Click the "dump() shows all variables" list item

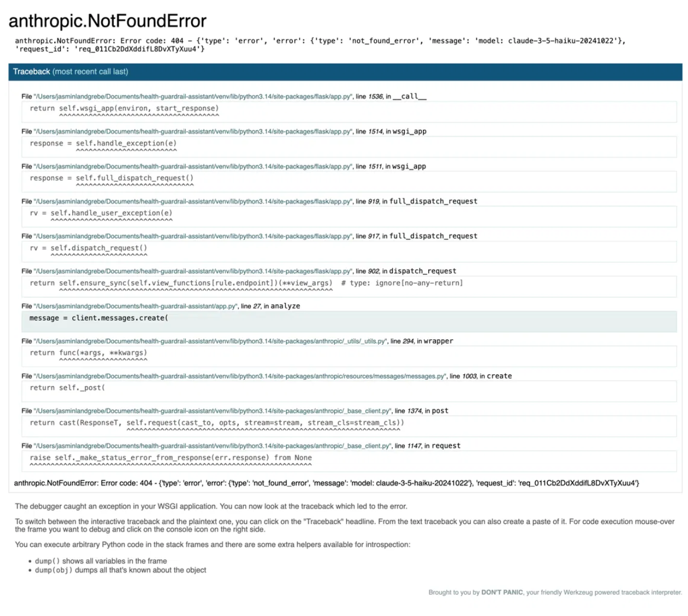[101, 561]
